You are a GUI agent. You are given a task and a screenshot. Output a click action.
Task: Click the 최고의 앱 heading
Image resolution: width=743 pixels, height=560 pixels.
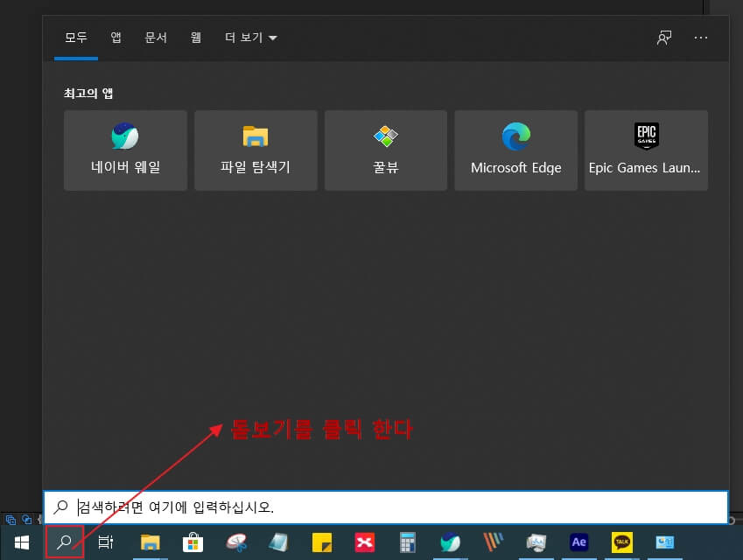click(88, 94)
